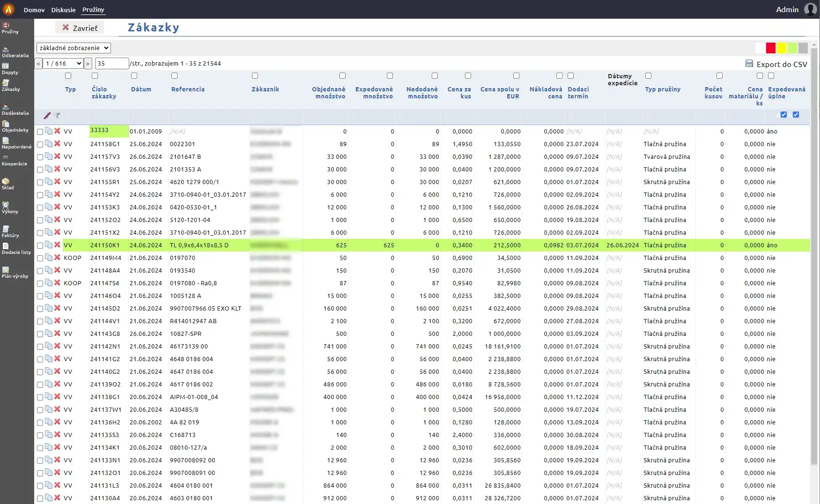The image size is (820, 504).
Task: Delete order 241158G1 with its red X
Action: (57, 144)
